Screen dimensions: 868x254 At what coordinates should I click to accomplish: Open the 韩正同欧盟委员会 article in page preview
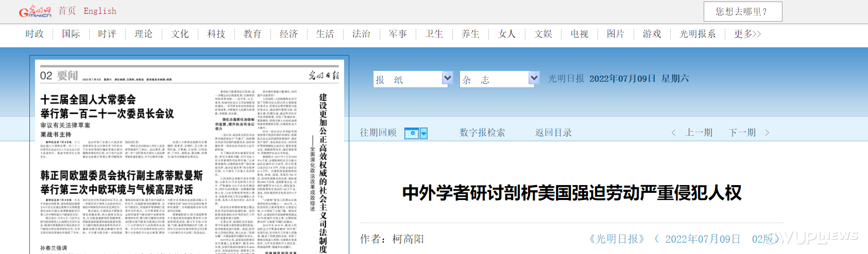122,183
